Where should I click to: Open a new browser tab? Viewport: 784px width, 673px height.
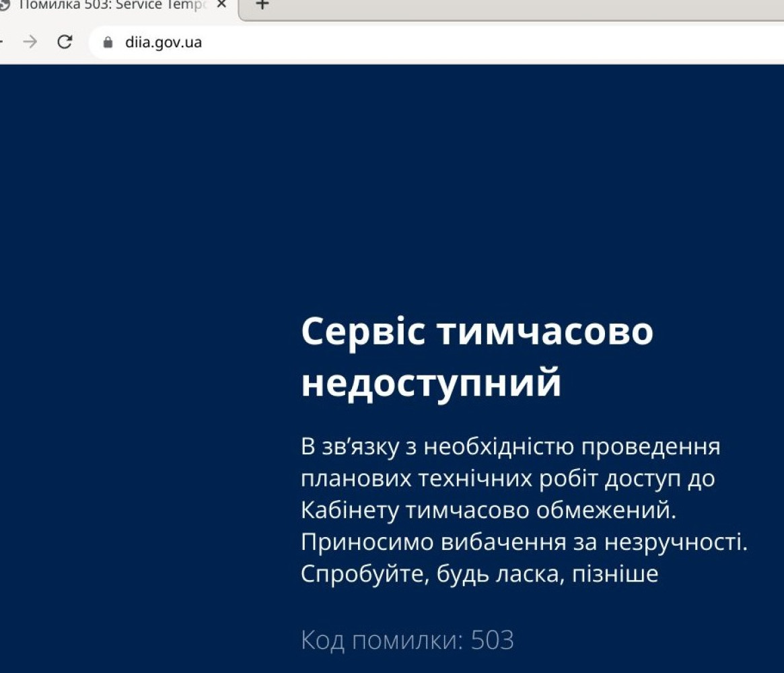(262, 5)
